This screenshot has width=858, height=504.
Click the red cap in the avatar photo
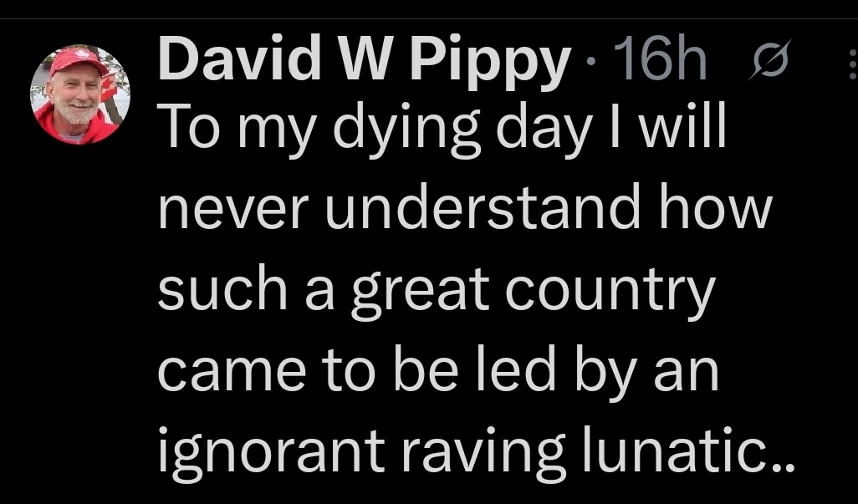[79, 59]
